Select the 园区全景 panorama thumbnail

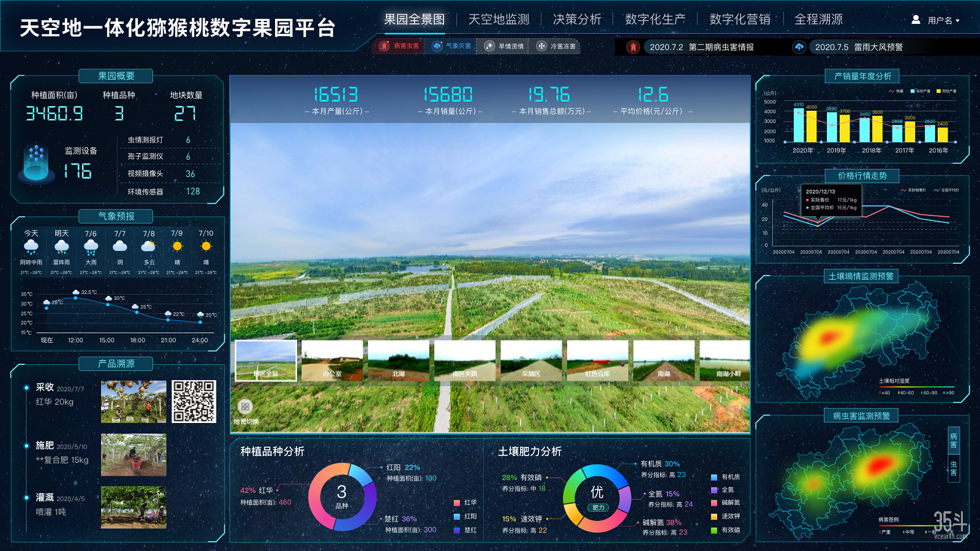pos(266,361)
